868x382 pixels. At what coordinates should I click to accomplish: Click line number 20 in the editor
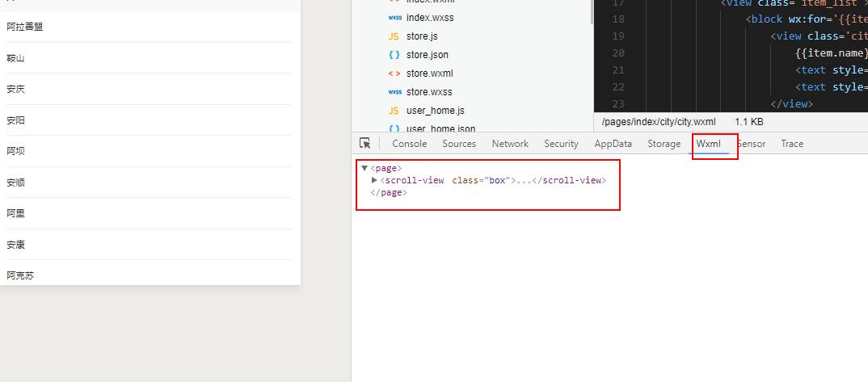618,53
